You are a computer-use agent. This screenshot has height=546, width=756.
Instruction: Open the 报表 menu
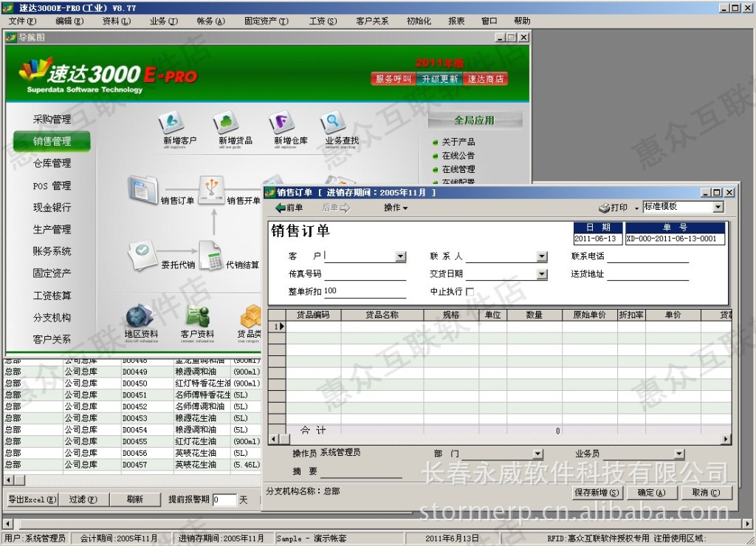(456, 21)
